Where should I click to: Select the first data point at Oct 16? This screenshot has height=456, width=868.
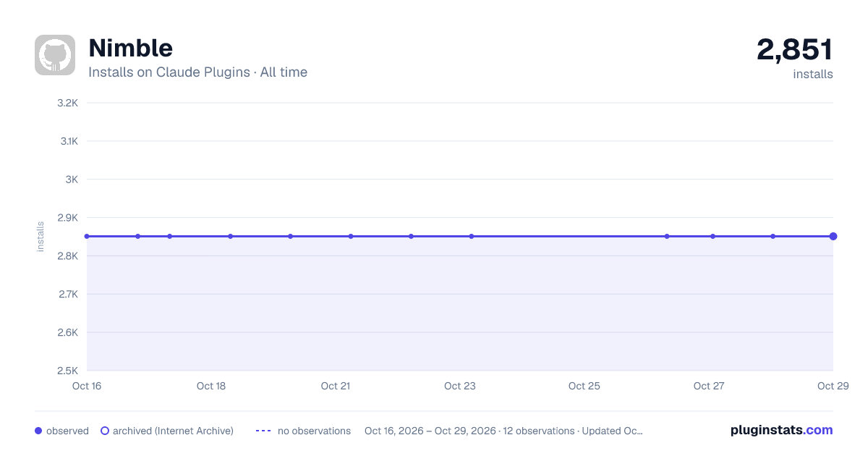pyautogui.click(x=87, y=236)
